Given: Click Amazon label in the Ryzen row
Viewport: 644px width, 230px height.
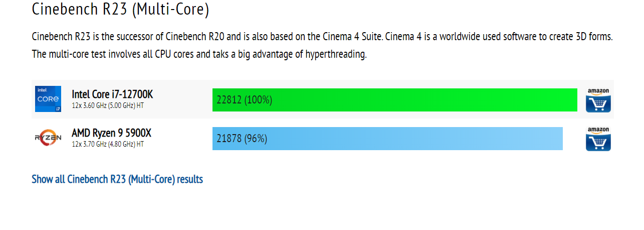Looking at the screenshot, I should 598,130.
